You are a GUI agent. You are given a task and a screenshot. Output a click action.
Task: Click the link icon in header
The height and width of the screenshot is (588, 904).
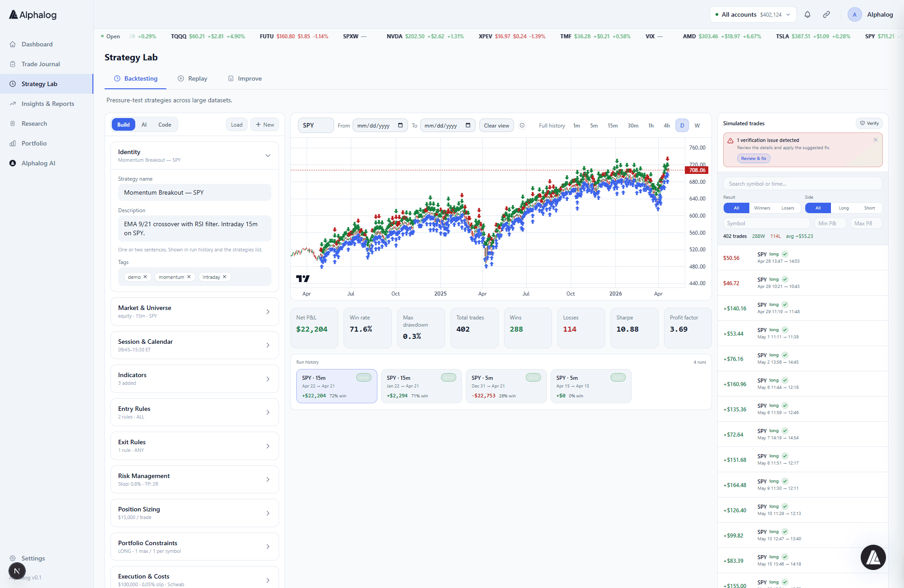(826, 14)
